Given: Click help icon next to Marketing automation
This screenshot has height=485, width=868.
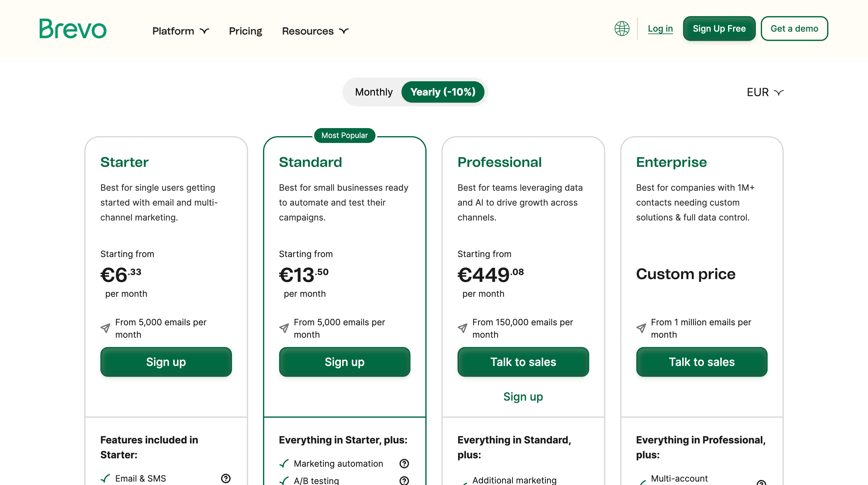Looking at the screenshot, I should (x=404, y=463).
